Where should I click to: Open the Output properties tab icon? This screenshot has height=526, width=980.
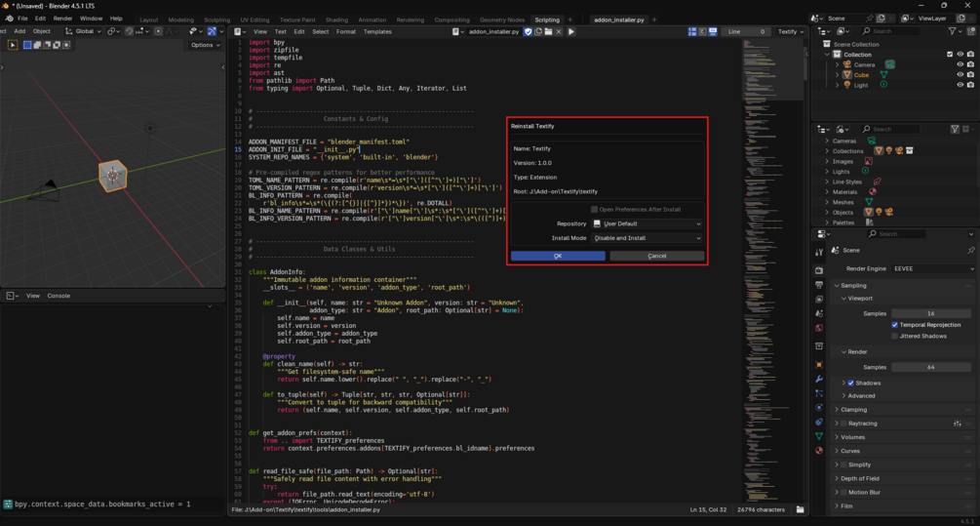(819, 285)
